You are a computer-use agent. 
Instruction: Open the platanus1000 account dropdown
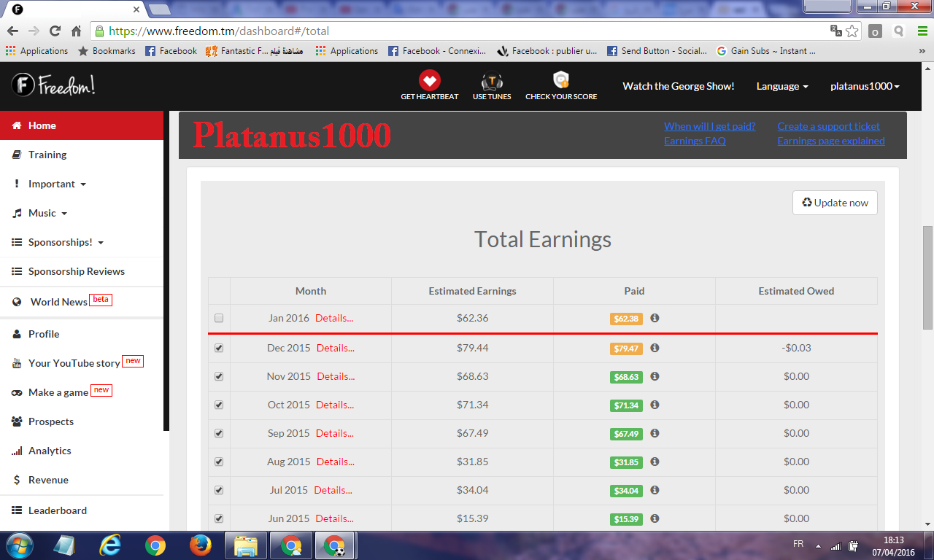tap(865, 86)
